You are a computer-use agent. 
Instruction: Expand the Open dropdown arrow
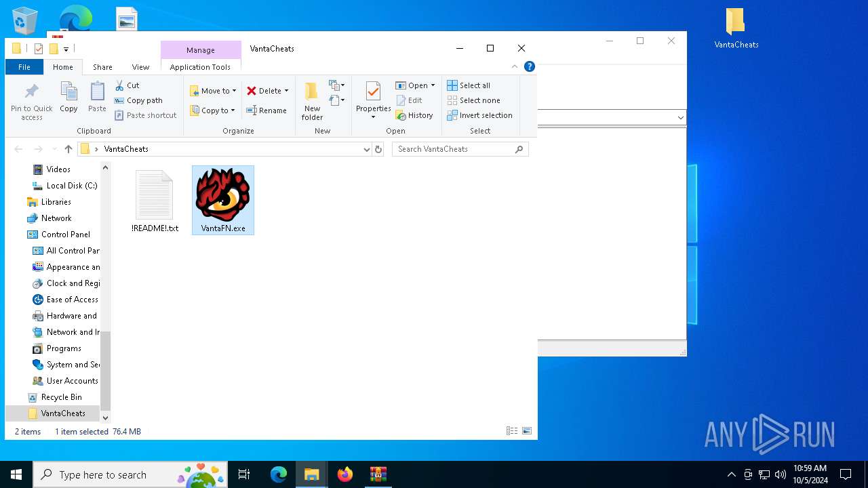click(433, 85)
